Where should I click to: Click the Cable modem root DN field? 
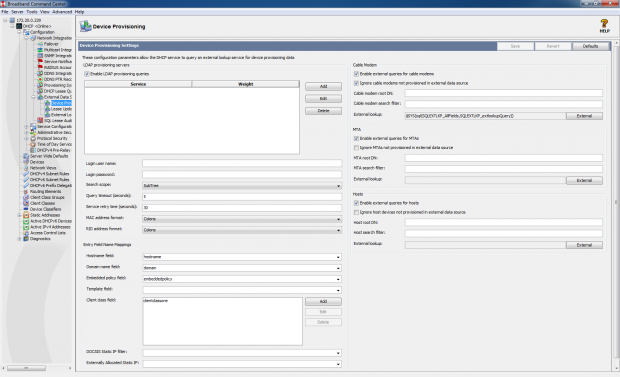(503, 93)
